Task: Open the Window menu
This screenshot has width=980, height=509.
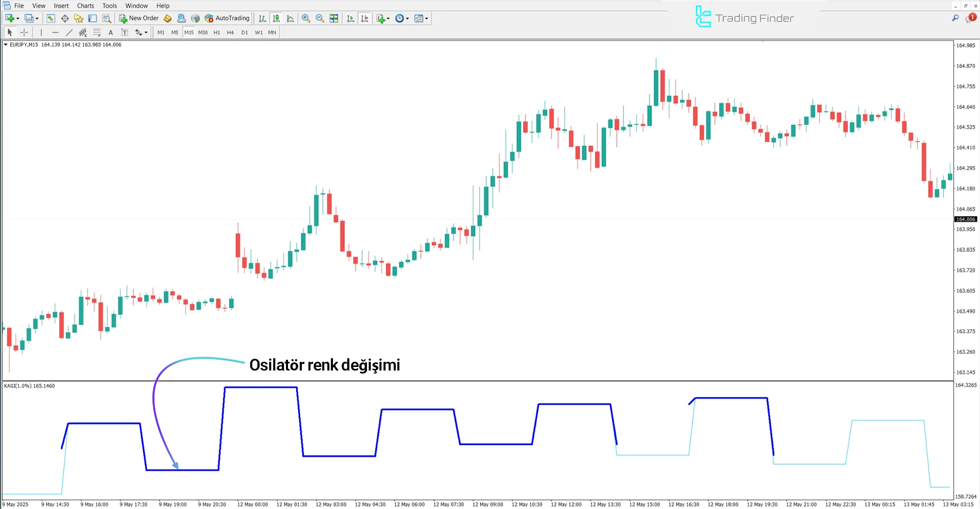Action: point(136,6)
